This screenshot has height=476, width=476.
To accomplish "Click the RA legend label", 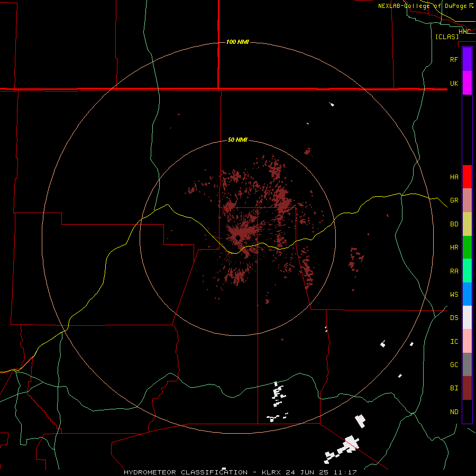I will pos(454,271).
